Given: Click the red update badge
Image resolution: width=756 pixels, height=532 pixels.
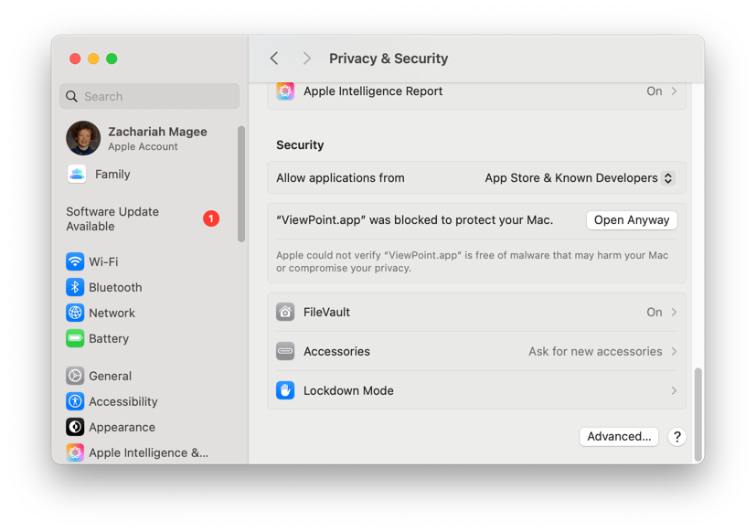Looking at the screenshot, I should pyautogui.click(x=211, y=218).
